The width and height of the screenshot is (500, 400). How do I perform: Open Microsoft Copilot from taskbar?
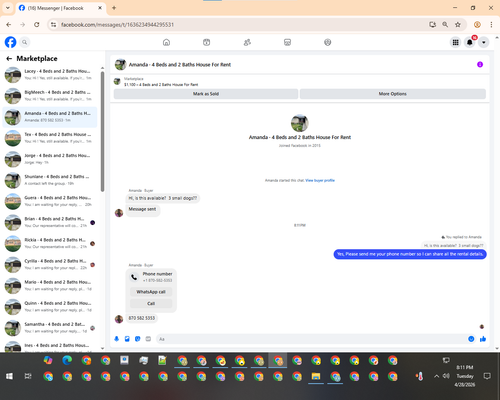pos(48,360)
